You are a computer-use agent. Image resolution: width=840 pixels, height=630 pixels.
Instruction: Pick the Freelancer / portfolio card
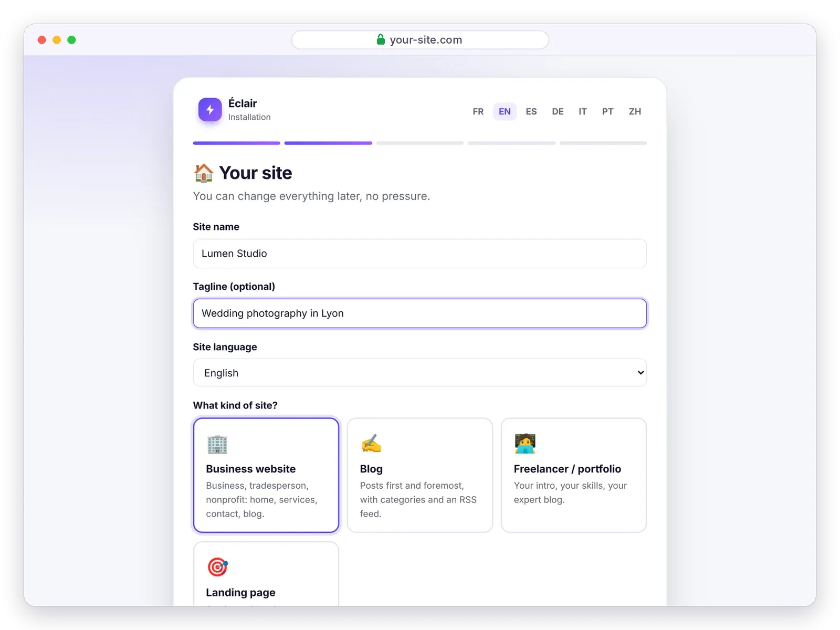coord(574,475)
